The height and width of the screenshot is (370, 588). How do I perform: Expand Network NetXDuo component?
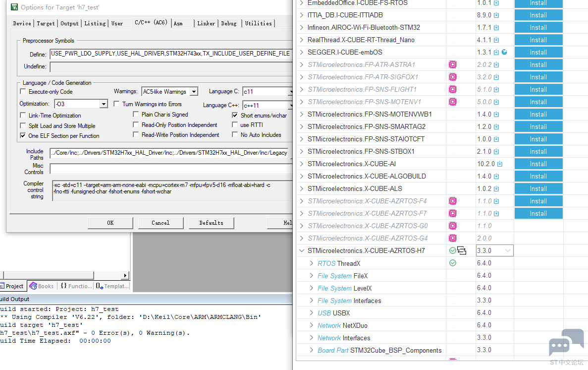pyautogui.click(x=311, y=325)
